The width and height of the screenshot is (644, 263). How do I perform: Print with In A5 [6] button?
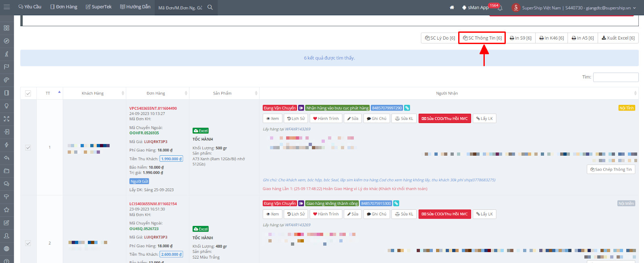[583, 38]
